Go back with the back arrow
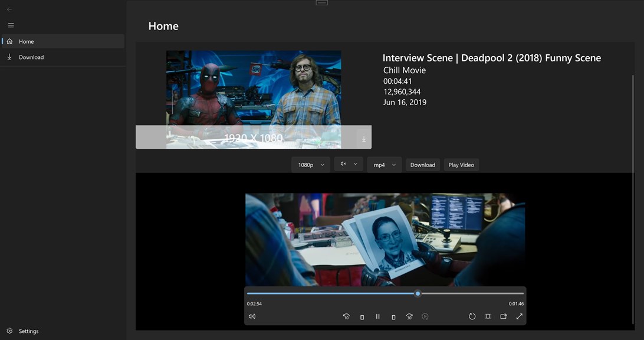 point(9,9)
